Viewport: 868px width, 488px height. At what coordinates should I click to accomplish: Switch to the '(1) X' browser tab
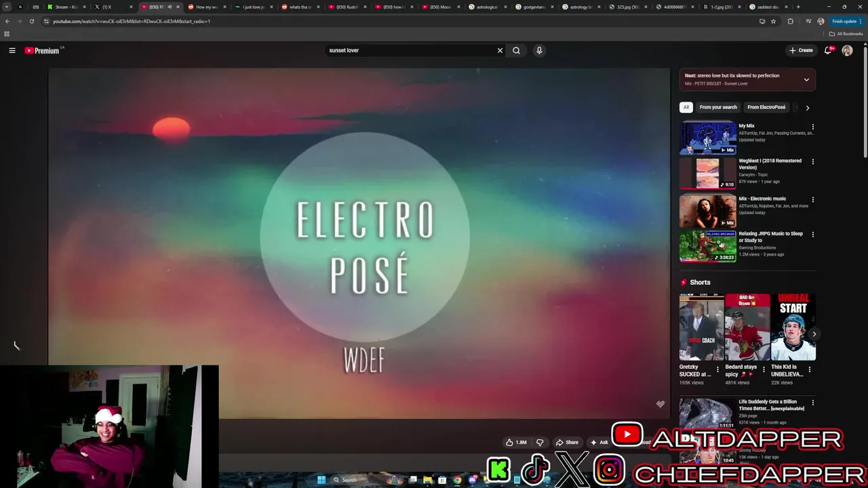[112, 7]
